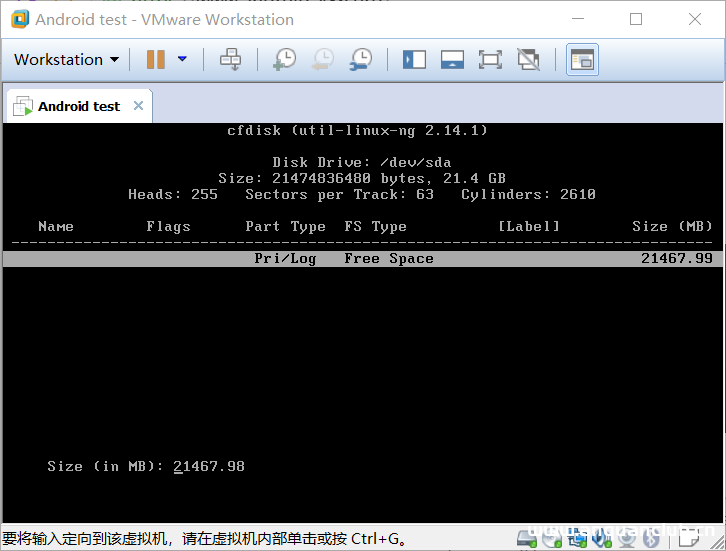Open the Workstation menu

[x=66, y=60]
